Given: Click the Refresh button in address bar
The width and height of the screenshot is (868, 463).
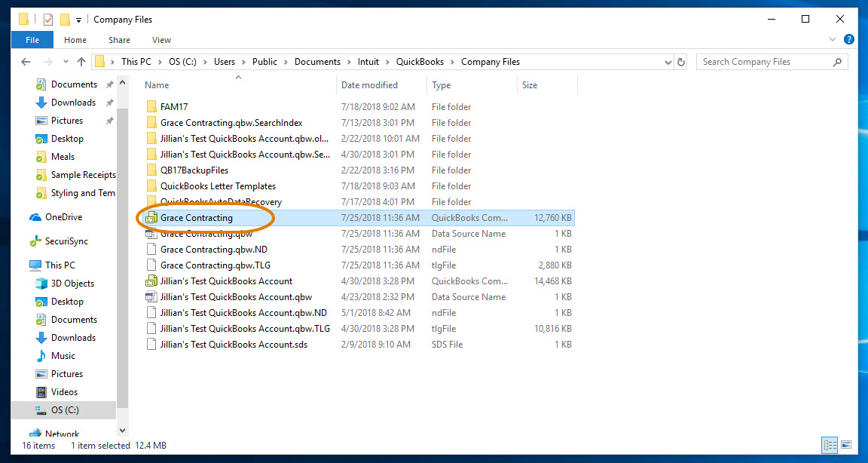Looking at the screenshot, I should (681, 62).
